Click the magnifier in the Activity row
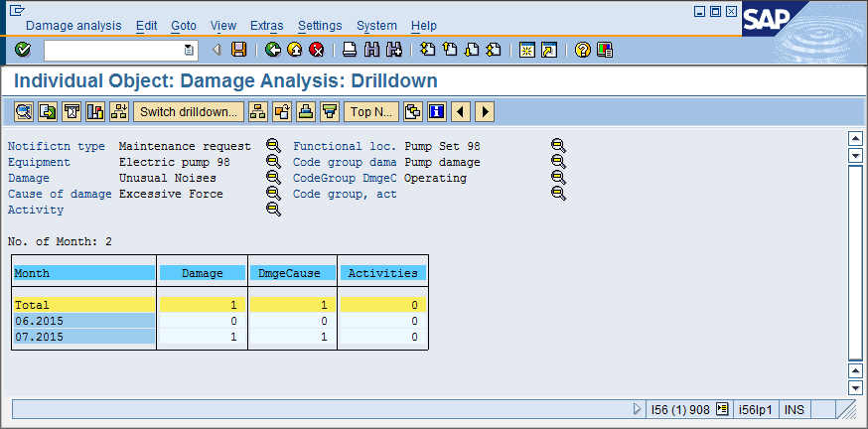 273,210
